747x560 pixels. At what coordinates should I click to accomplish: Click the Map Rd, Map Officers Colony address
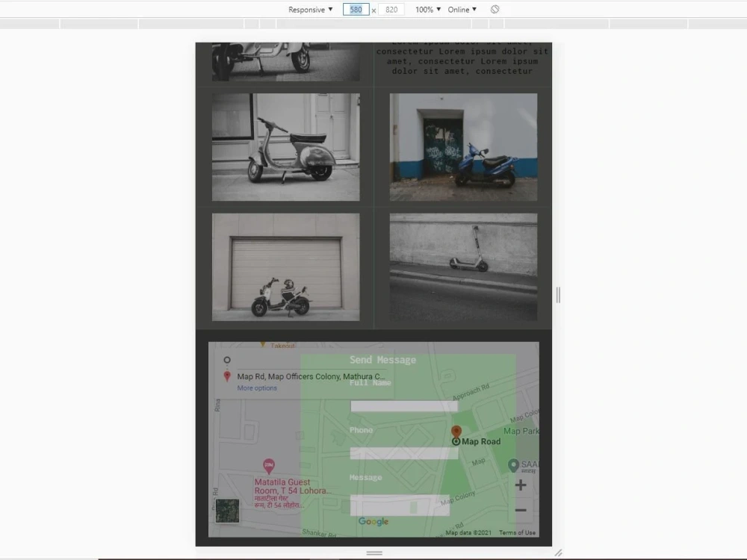[311, 376]
